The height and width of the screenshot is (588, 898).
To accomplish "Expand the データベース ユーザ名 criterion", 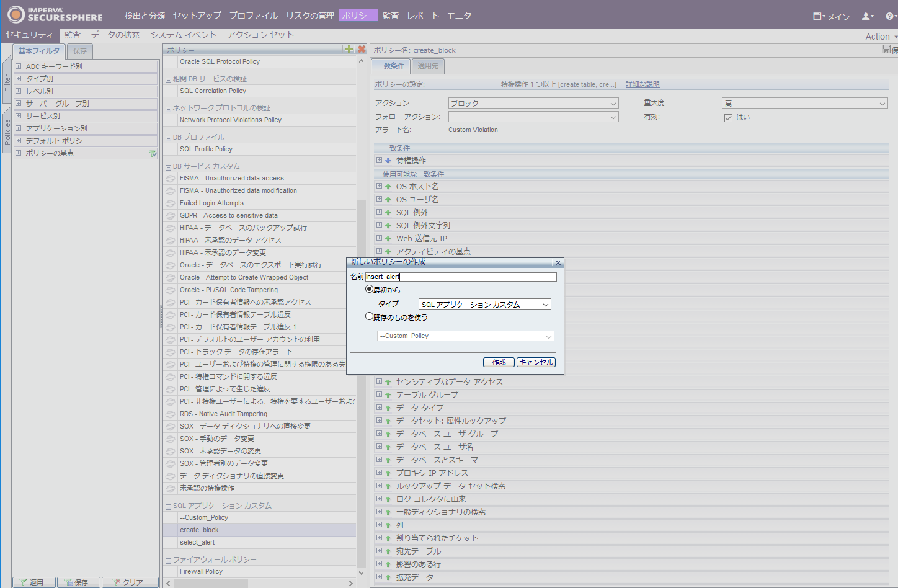I will tap(379, 447).
